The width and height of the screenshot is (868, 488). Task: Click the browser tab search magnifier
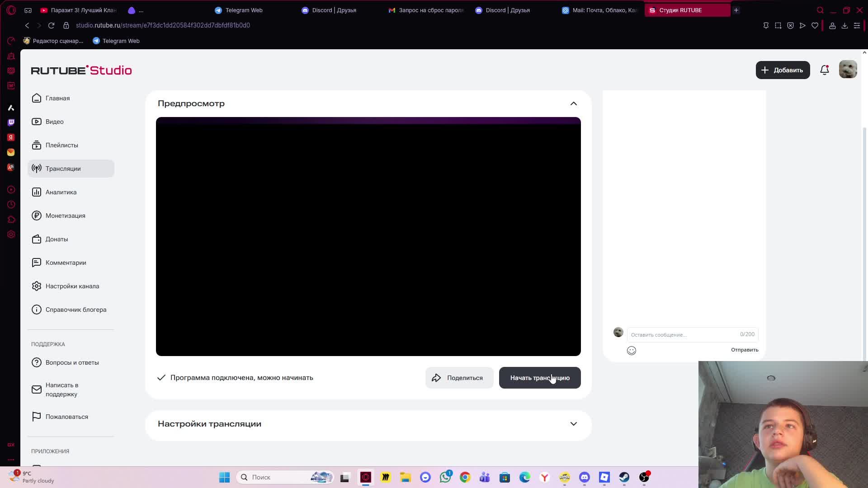tap(820, 10)
